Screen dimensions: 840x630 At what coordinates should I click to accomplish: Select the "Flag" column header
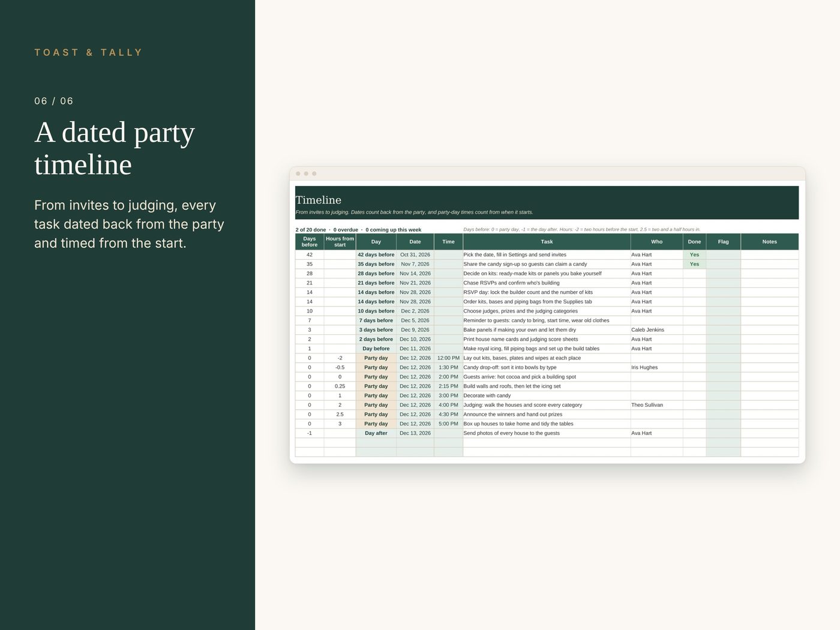click(x=723, y=242)
